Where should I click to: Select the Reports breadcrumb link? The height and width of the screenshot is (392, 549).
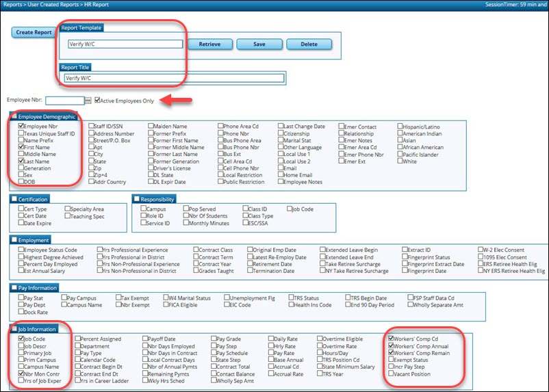[x=12, y=4]
